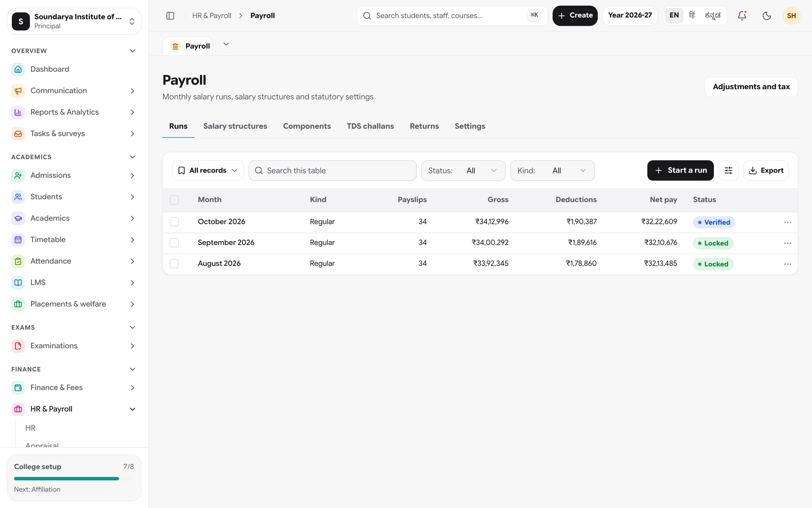The width and height of the screenshot is (812, 508).
Task: Open row actions for August 2026
Action: click(787, 264)
